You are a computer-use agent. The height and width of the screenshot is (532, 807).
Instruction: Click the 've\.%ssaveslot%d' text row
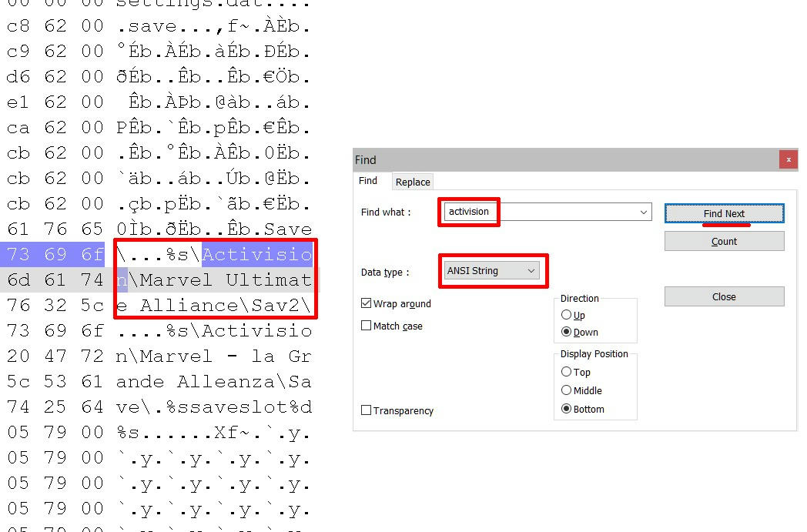point(213,407)
